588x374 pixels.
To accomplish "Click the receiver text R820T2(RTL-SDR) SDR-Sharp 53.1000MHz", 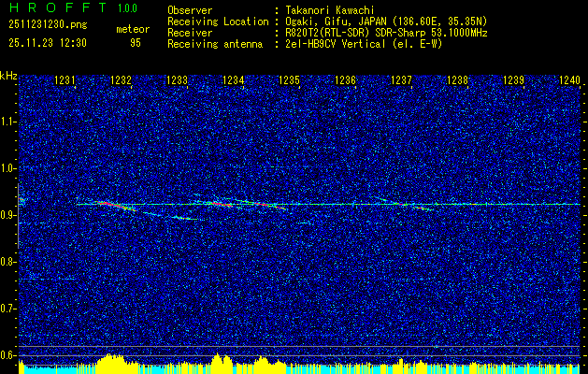I will tap(386, 33).
